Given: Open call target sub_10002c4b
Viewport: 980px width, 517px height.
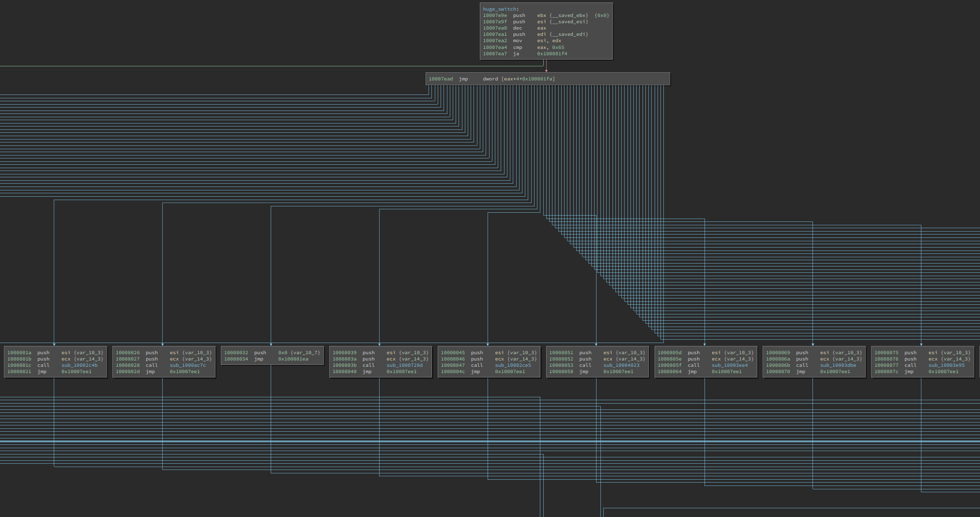Looking at the screenshot, I should pos(79,365).
